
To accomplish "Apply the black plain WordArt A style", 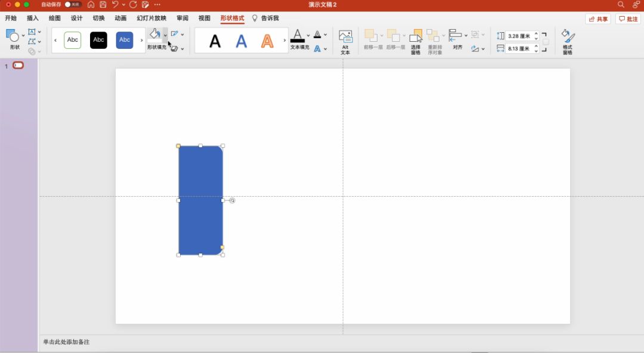I will pyautogui.click(x=215, y=41).
